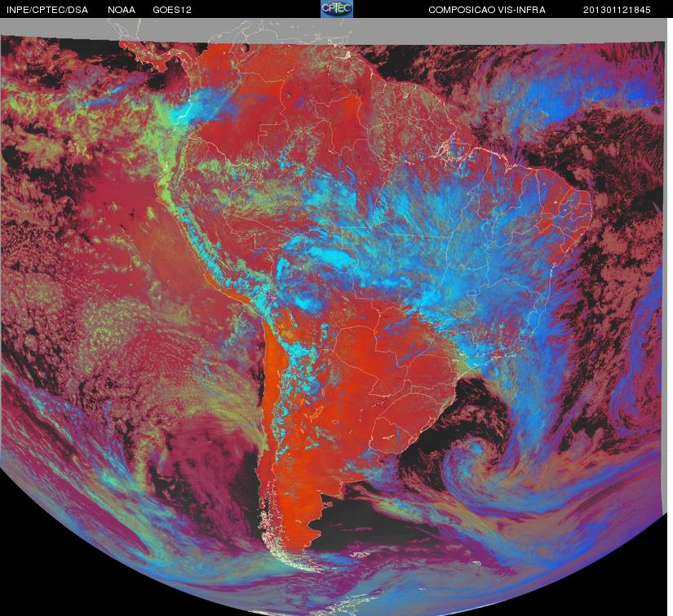Image resolution: width=673 pixels, height=616 pixels.
Task: Click the NOAA label in the header
Action: [x=122, y=10]
